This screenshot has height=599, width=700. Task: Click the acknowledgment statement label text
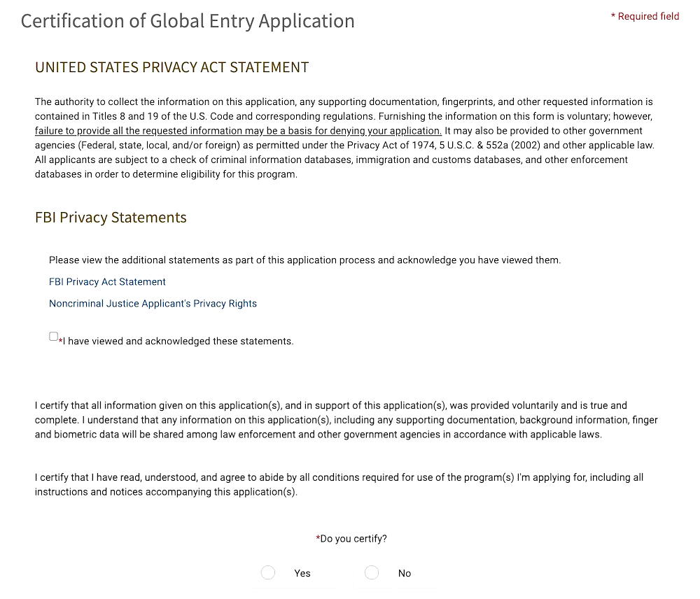[x=177, y=341]
